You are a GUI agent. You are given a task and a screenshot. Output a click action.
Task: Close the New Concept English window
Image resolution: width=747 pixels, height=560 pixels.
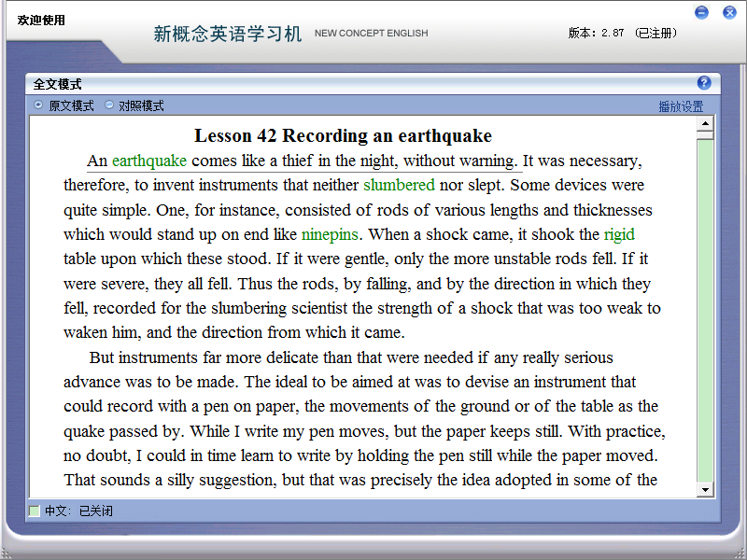pos(729,12)
